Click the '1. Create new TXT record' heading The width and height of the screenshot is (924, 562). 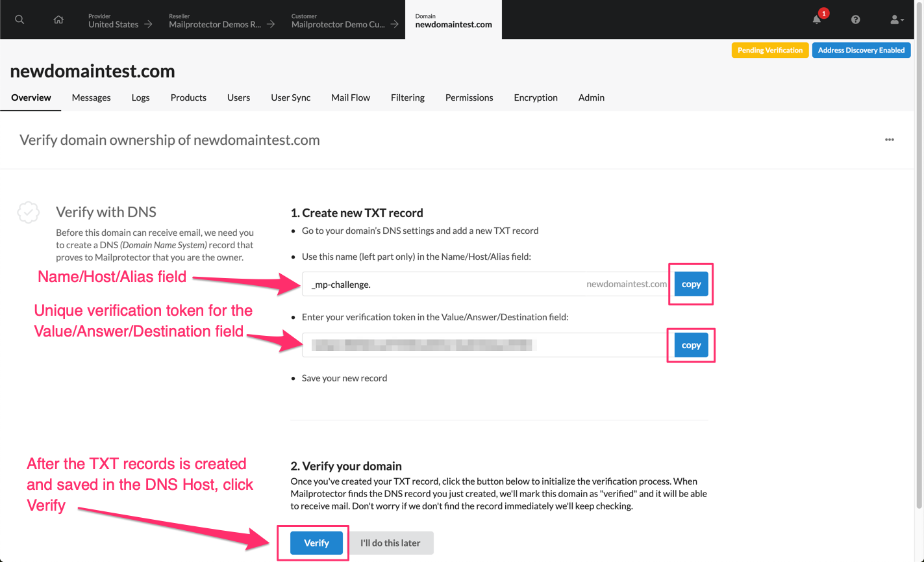pos(356,212)
